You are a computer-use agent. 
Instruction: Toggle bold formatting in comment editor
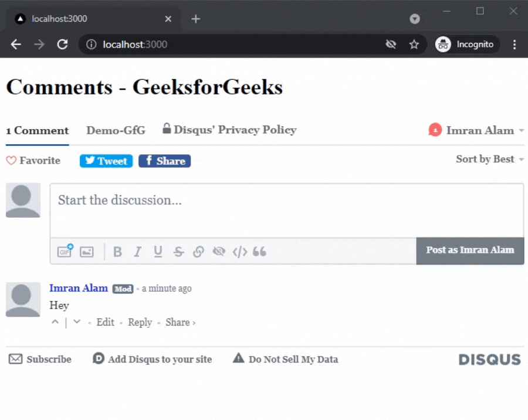point(117,252)
